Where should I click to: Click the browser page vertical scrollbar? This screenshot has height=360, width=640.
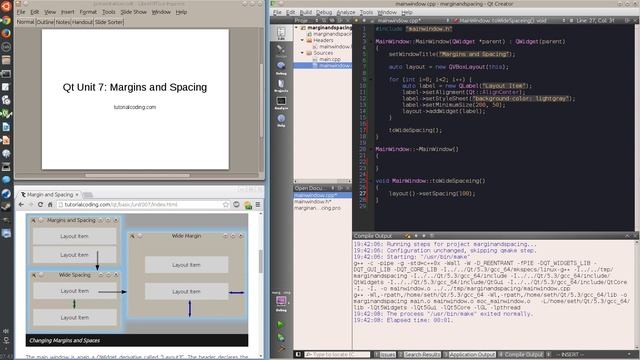tap(261, 261)
